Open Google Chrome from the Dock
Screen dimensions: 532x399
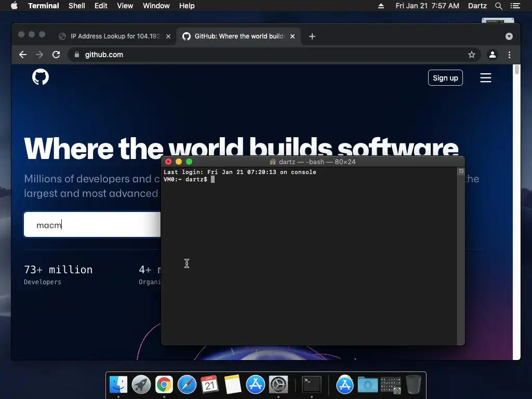[164, 385]
